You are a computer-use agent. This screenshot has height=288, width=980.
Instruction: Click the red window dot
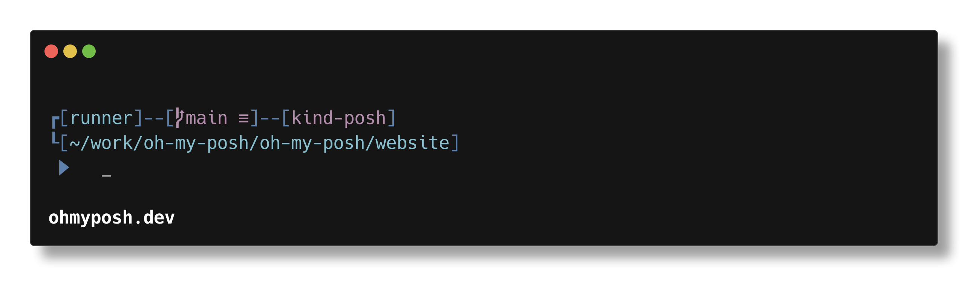(x=51, y=51)
